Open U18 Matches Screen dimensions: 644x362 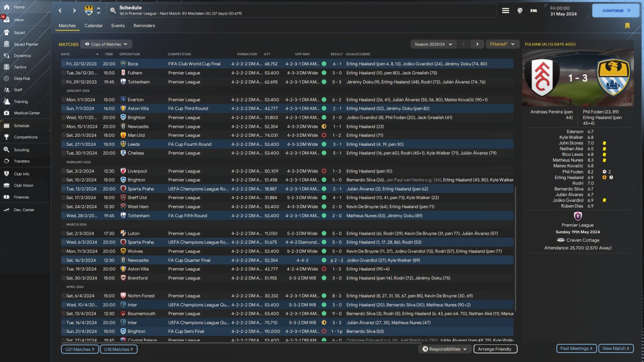pos(118,349)
